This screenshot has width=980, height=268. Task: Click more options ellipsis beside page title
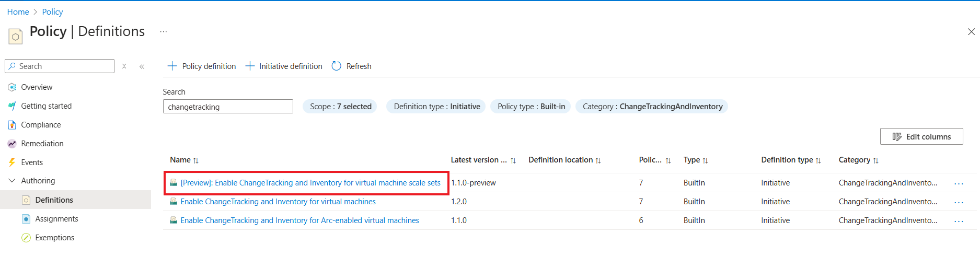pyautogui.click(x=164, y=32)
